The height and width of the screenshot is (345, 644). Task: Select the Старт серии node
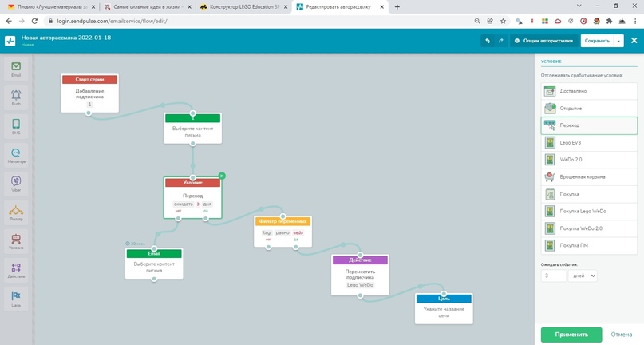coord(89,93)
